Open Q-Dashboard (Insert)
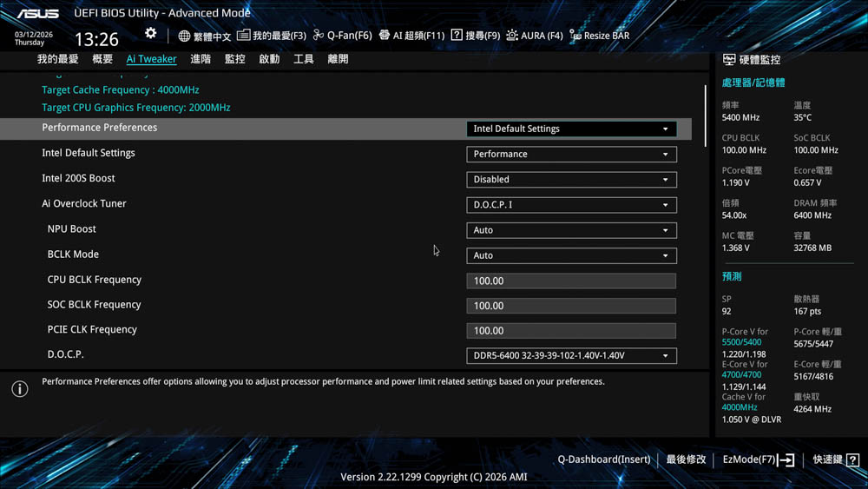 (603, 459)
